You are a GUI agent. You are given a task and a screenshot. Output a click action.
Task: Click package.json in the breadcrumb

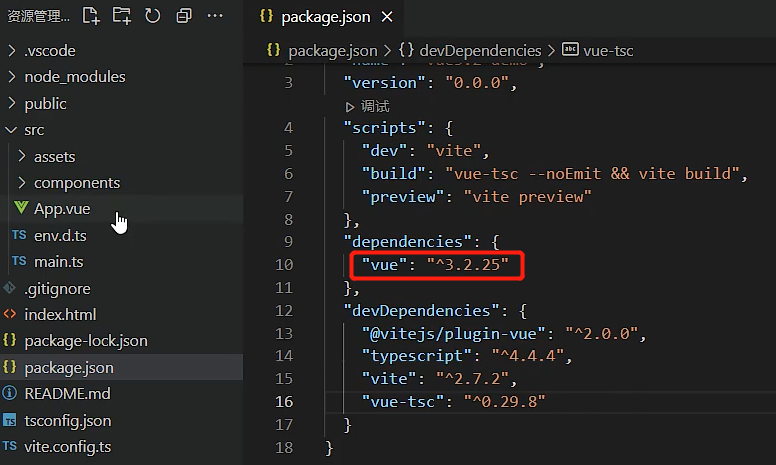click(x=333, y=50)
